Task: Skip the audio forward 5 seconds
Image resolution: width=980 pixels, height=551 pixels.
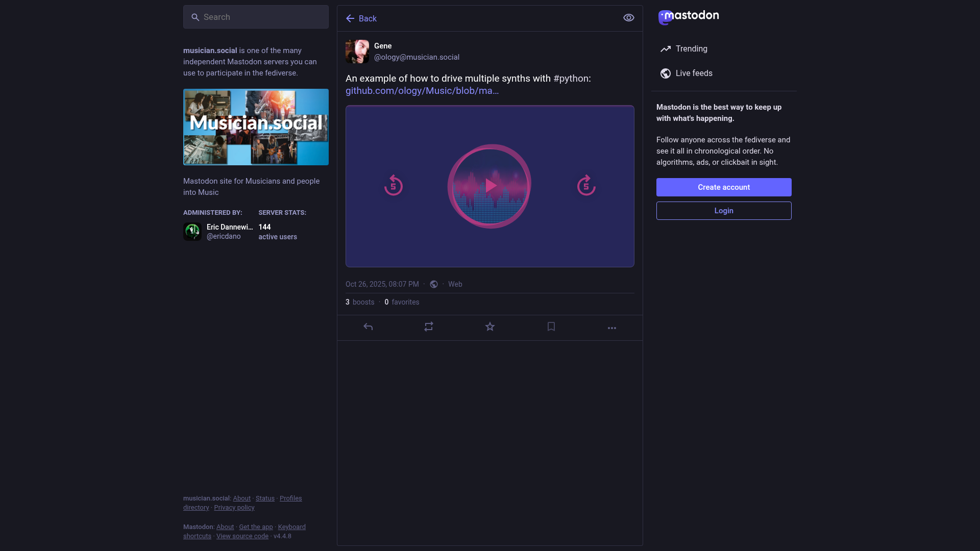Action: (x=586, y=186)
